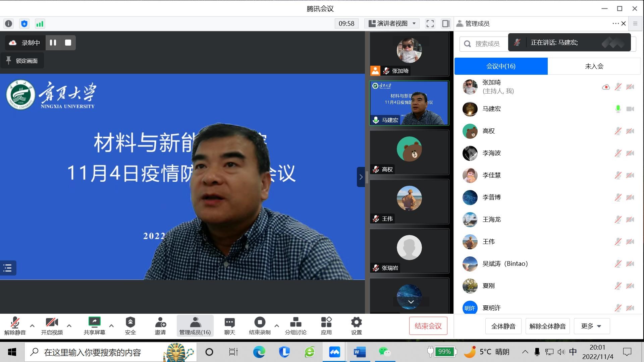Image resolution: width=644 pixels, height=362 pixels.
Task: Open meeting Settings (设置)
Action: point(356,326)
